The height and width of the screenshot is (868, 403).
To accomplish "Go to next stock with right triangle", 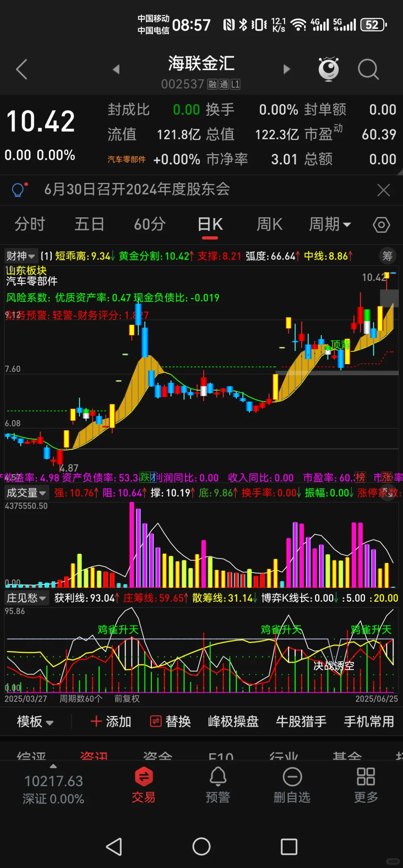I will click(x=286, y=69).
